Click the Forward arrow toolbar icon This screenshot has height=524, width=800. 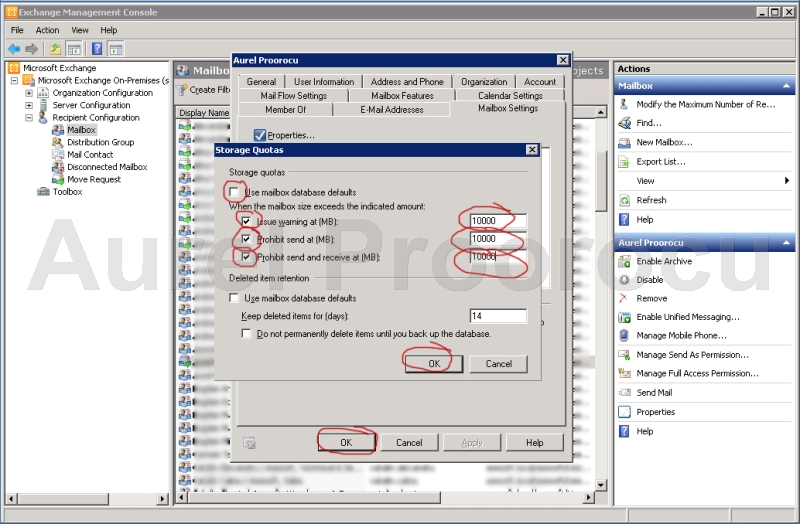point(32,49)
